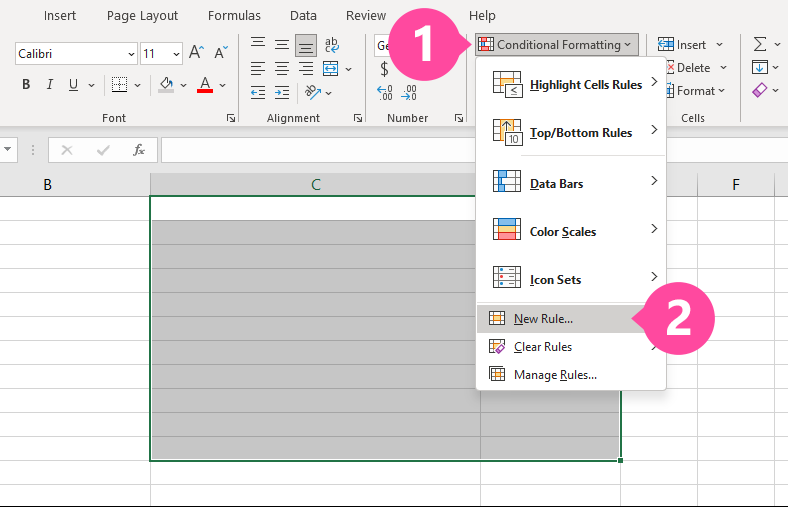788x507 pixels.
Task: Click the Clear eraser icon
Action: [760, 91]
